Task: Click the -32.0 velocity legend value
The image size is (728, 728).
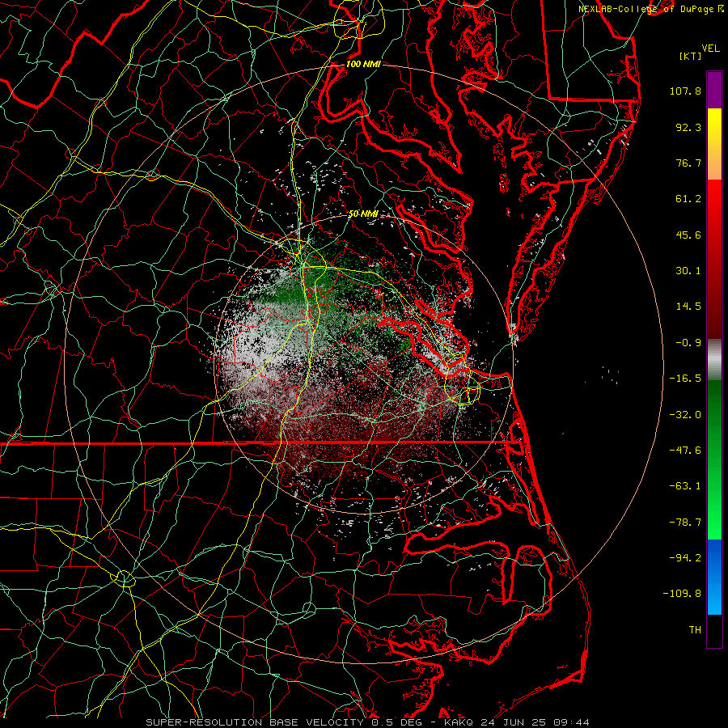Action: point(685,415)
